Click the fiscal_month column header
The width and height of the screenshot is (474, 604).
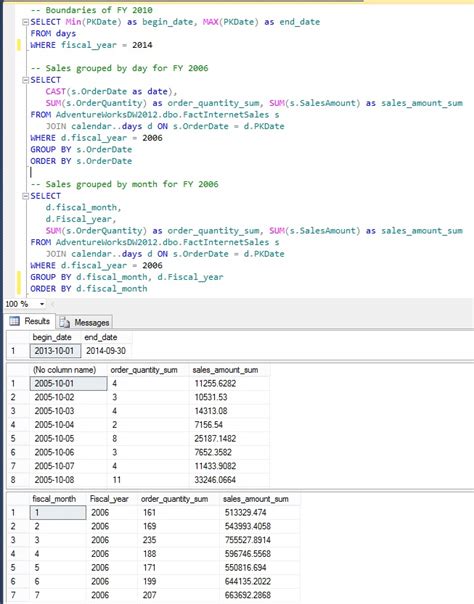tap(54, 499)
